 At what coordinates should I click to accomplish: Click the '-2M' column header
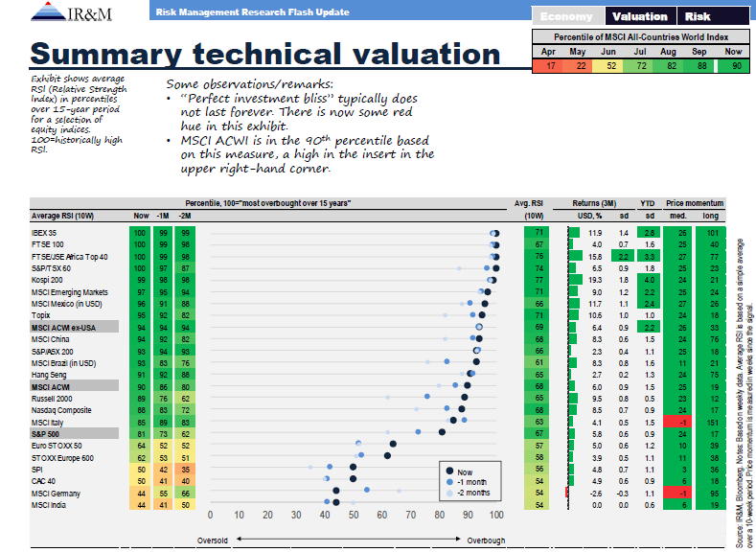(x=185, y=216)
